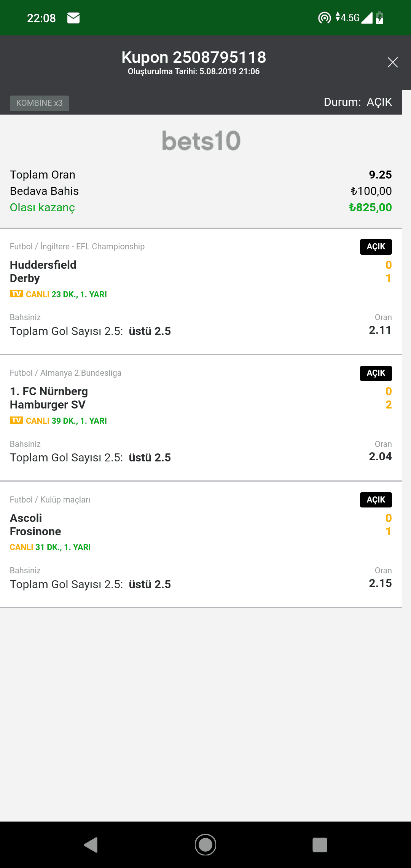Image resolution: width=411 pixels, height=868 pixels.
Task: Tap the AÇIK badge for Huddersfield Derby
Action: tap(376, 247)
